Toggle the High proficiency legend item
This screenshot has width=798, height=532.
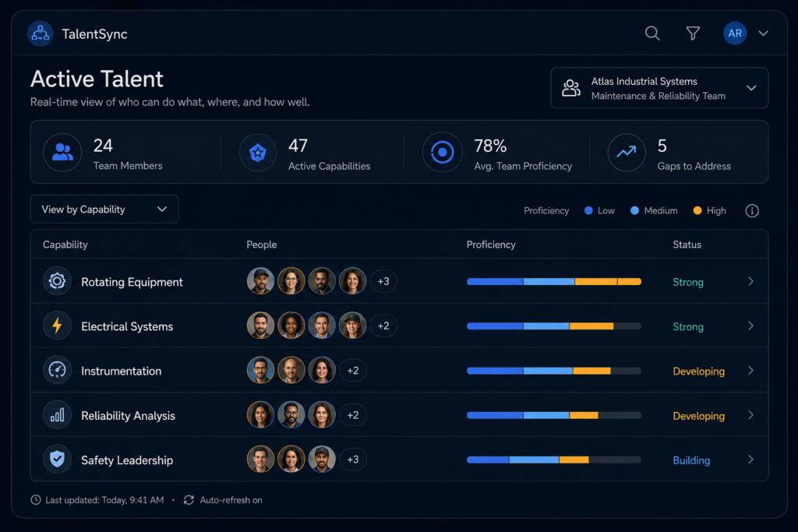click(709, 210)
